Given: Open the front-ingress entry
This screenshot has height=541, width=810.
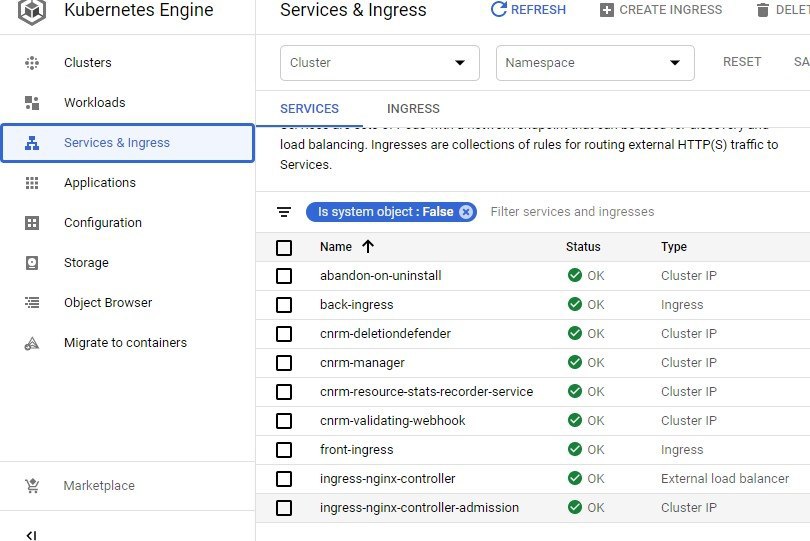Looking at the screenshot, I should point(356,450).
